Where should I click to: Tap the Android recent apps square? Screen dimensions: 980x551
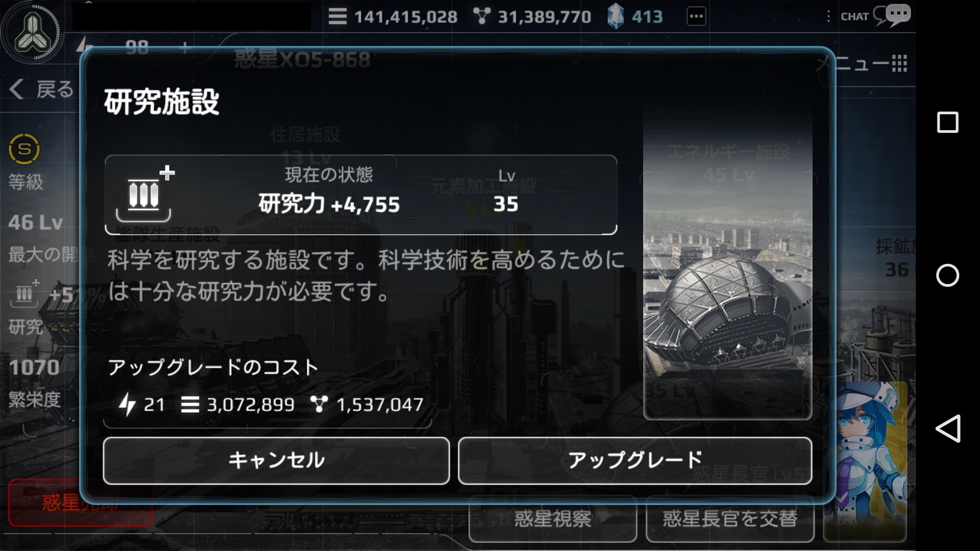point(948,122)
